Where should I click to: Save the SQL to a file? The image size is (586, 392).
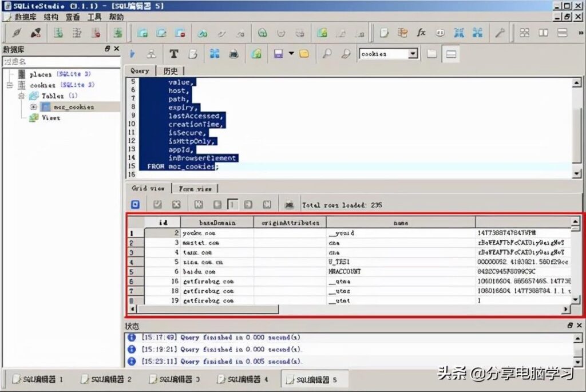click(x=278, y=54)
